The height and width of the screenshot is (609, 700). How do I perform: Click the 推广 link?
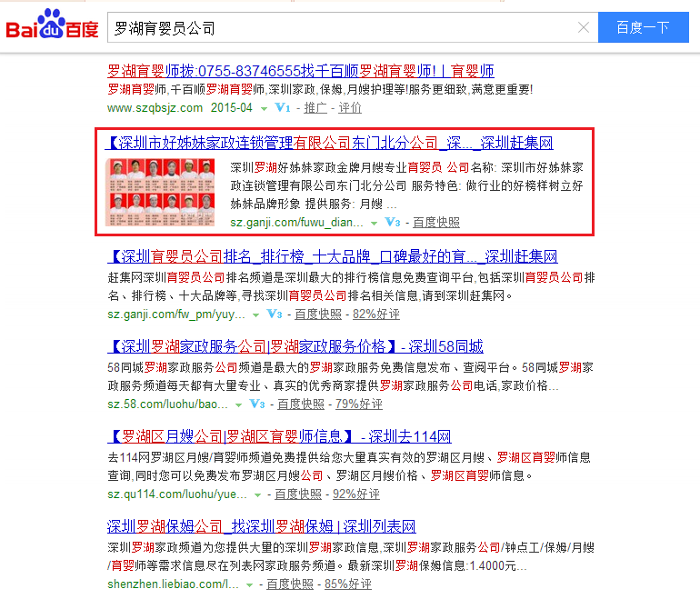click(x=315, y=107)
